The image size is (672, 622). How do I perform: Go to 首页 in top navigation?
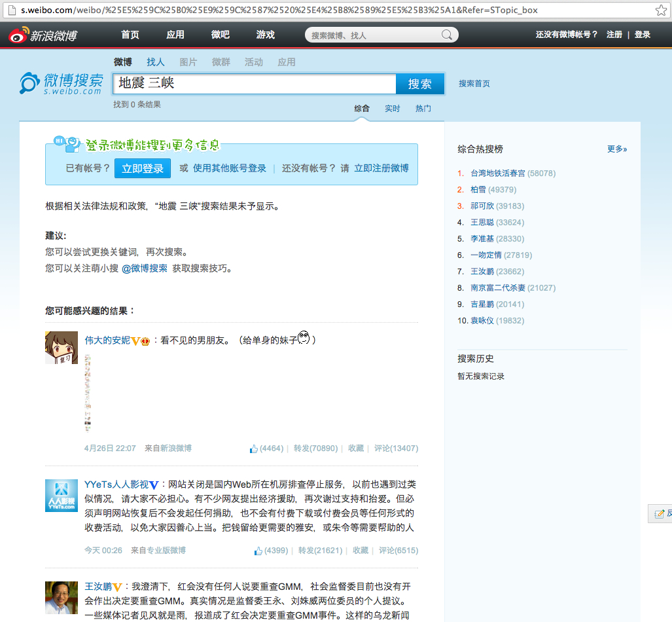coord(130,35)
